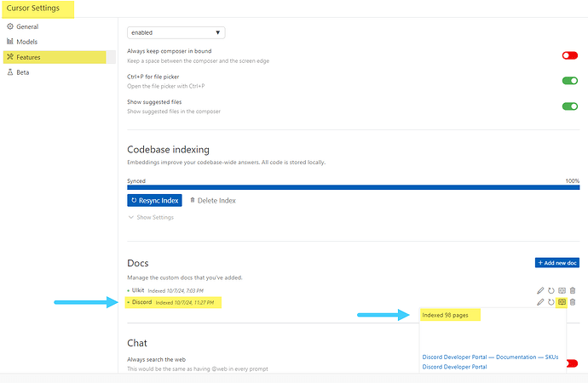Click the Resync Index button
Viewport: 588px width, 383px height.
[154, 200]
